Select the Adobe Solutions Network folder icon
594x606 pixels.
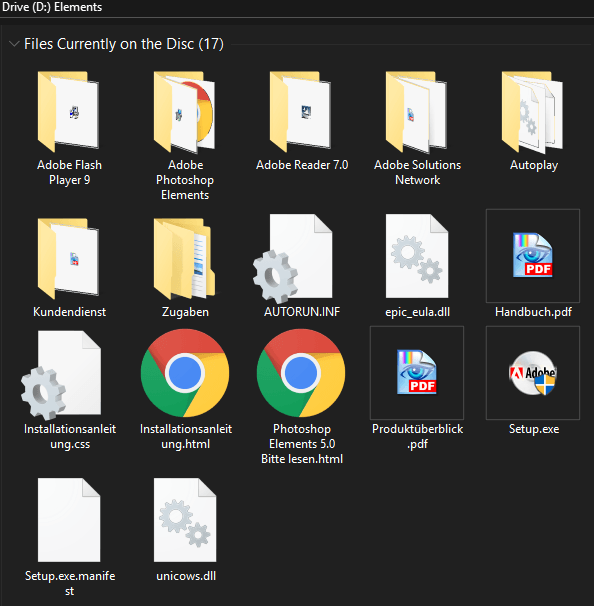coord(417,111)
